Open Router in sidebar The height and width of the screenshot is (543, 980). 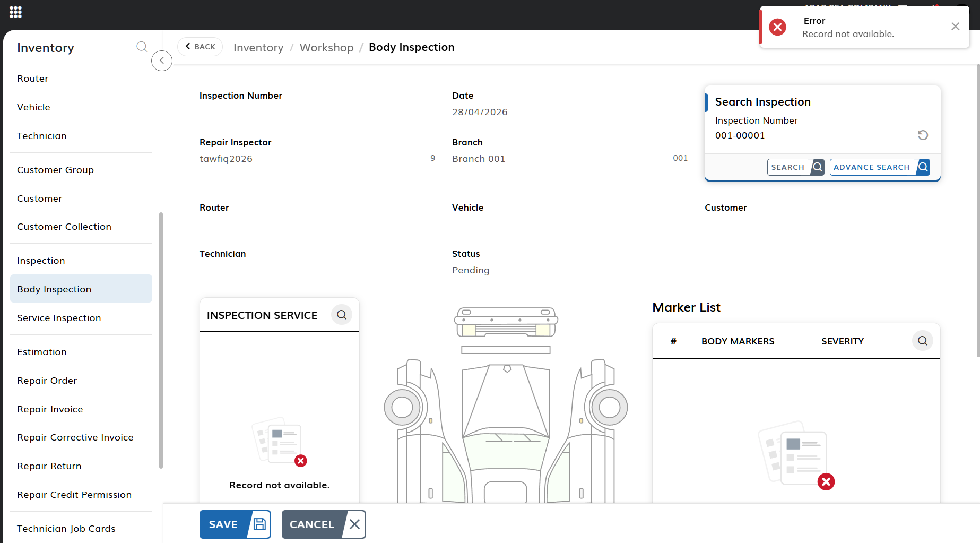point(81,79)
